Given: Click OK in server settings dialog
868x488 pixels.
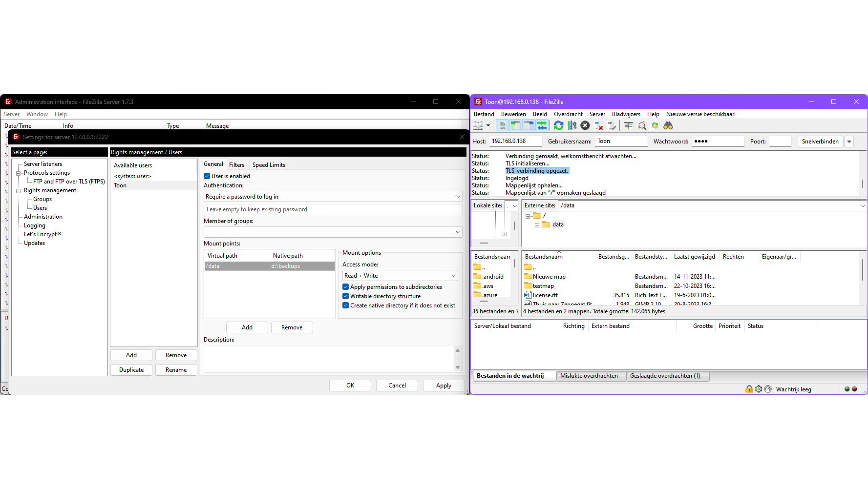Looking at the screenshot, I should tap(350, 386).
